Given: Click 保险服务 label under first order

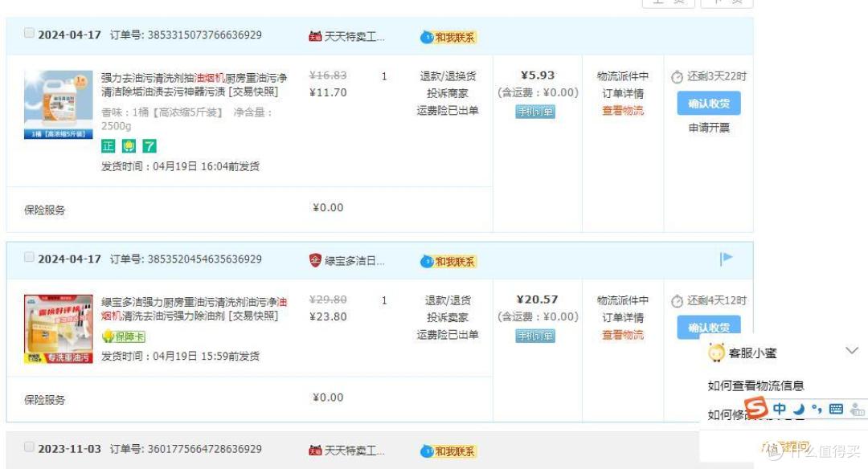Looking at the screenshot, I should [44, 210].
